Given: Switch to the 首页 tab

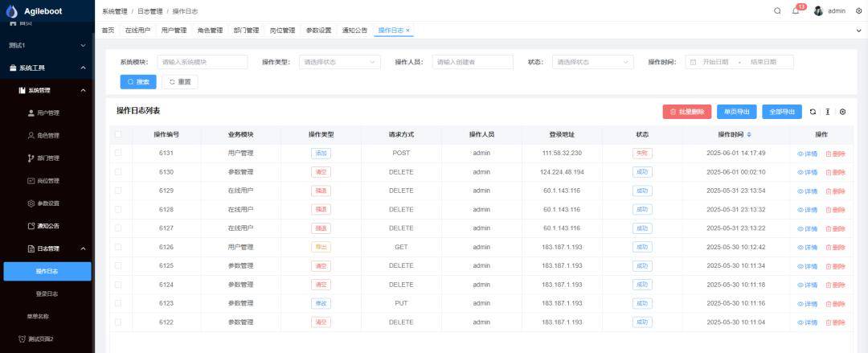Looking at the screenshot, I should click(108, 31).
